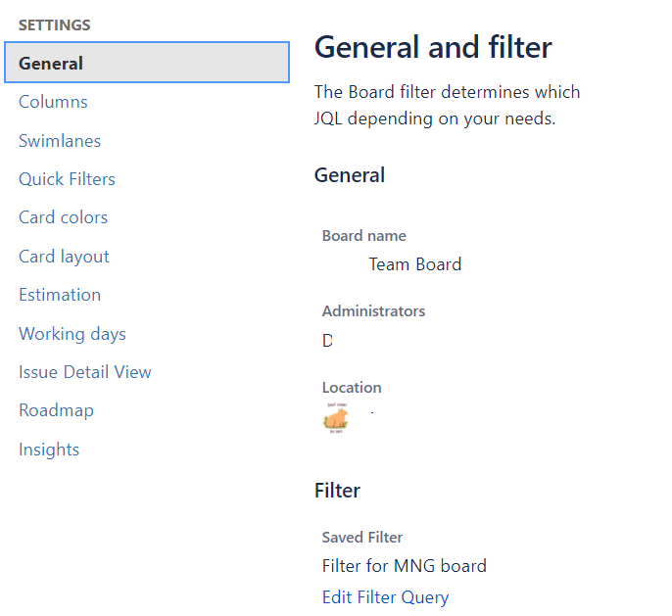Click the Filter section heading
Image resolution: width=672 pixels, height=616 pixels.
point(337,491)
